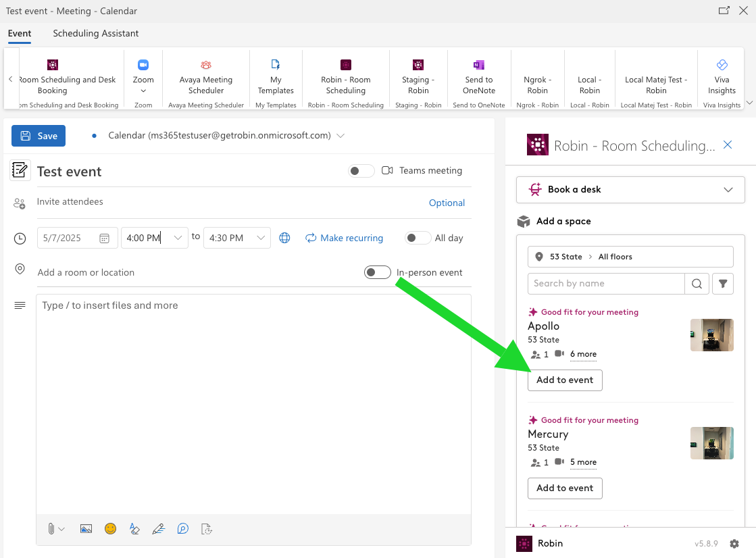Click the date picker calendar icon
756x558 pixels.
(x=104, y=238)
